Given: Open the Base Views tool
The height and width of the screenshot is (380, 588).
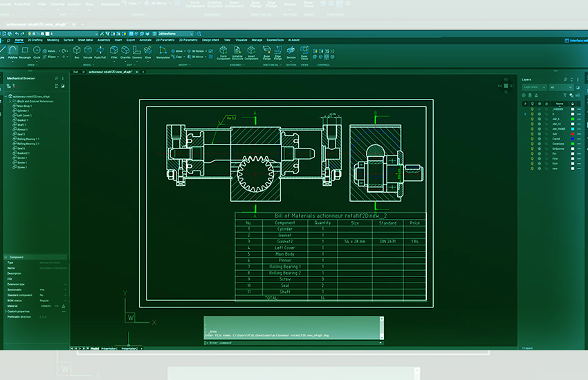Looking at the screenshot, I should tap(304, 53).
